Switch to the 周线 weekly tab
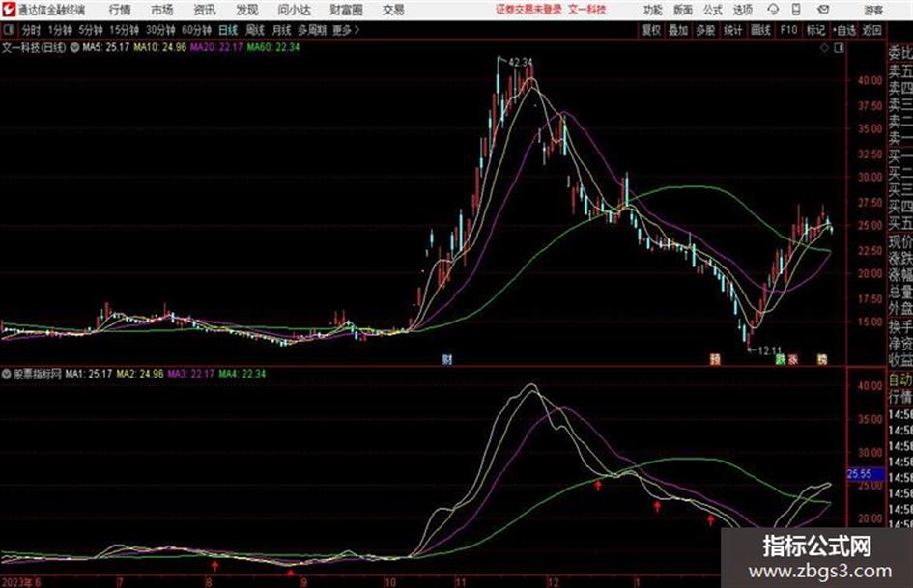 (x=255, y=30)
